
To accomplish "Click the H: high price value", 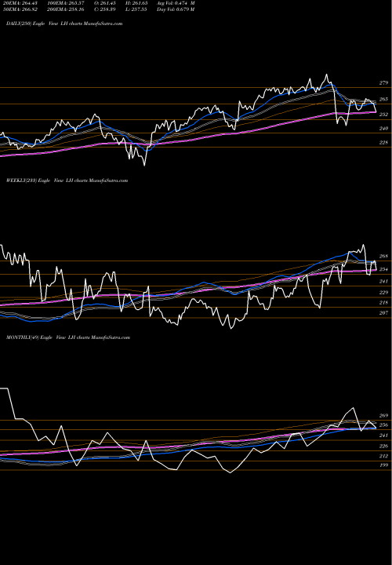I will coord(136,3).
